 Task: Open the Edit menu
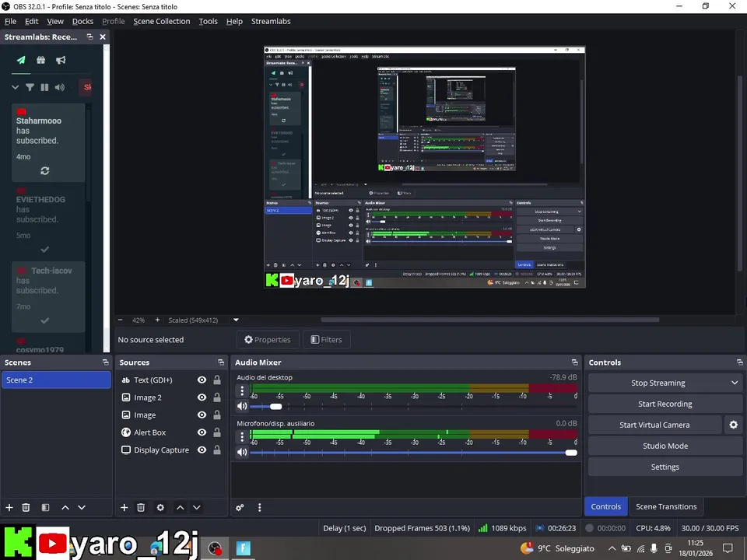click(31, 21)
